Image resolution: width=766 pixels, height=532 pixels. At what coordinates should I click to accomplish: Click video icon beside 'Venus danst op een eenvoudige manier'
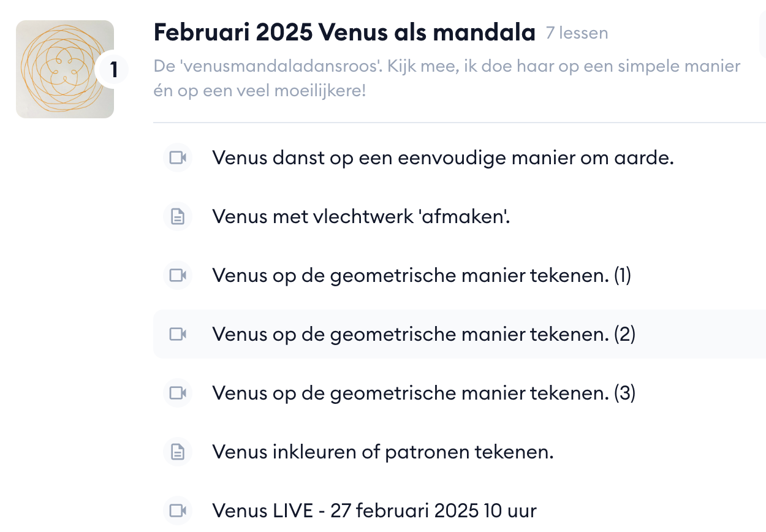tap(178, 158)
